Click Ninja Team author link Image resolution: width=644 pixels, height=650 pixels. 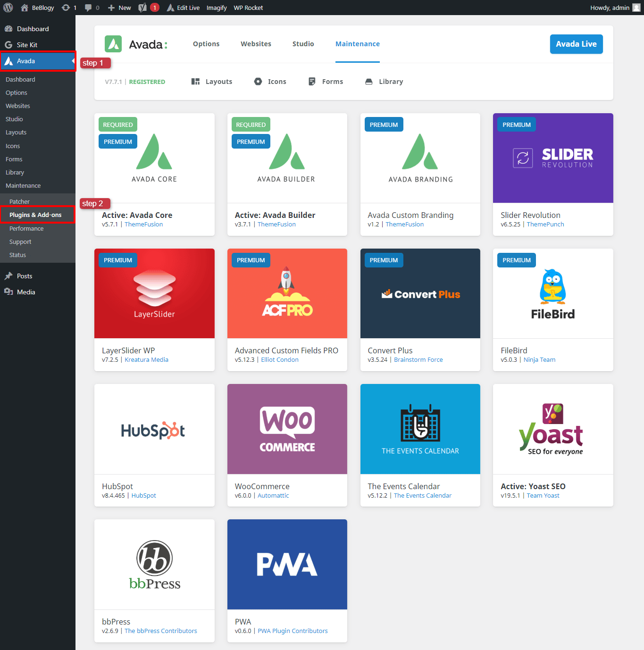point(539,360)
